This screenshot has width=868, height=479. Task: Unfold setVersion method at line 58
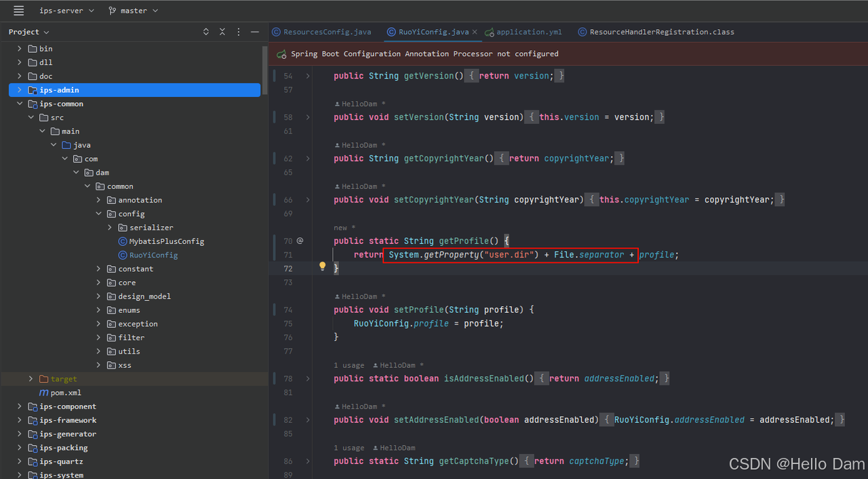pos(308,117)
